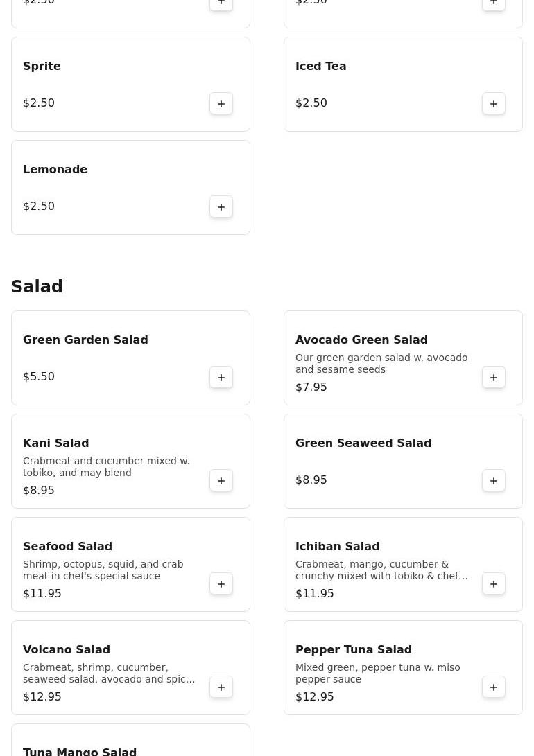Add Green Garden Salad to cart
The height and width of the screenshot is (756, 534).
coord(221,377)
